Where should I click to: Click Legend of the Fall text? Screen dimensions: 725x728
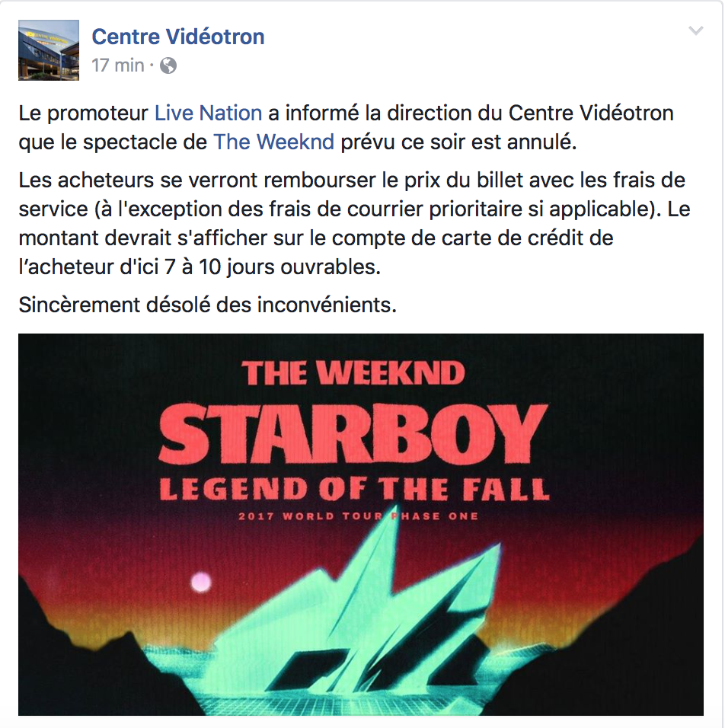(354, 490)
